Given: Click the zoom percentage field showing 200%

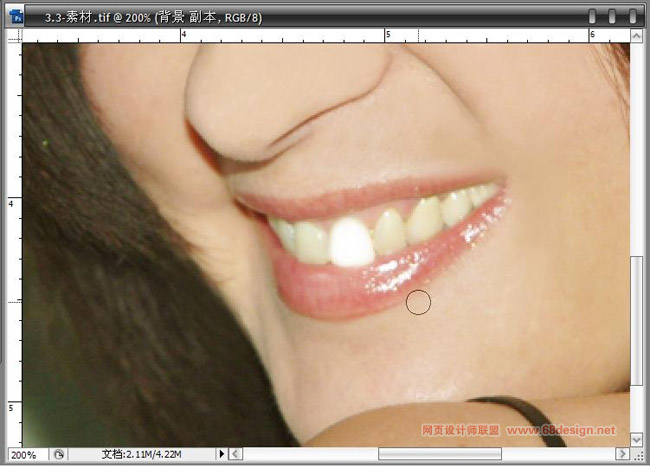Looking at the screenshot, I should pyautogui.click(x=28, y=455).
